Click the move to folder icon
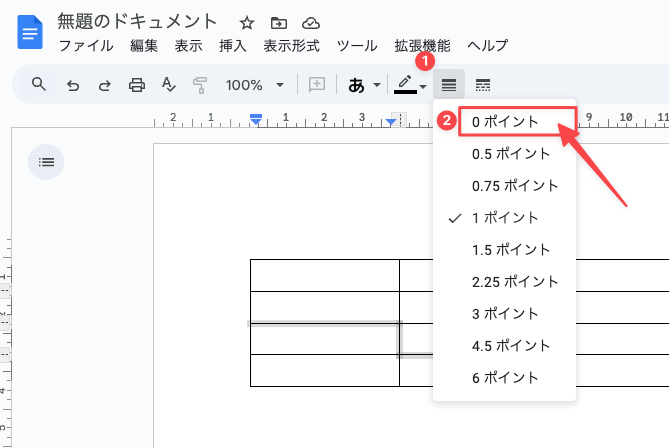669x448 pixels. pyautogui.click(x=278, y=22)
